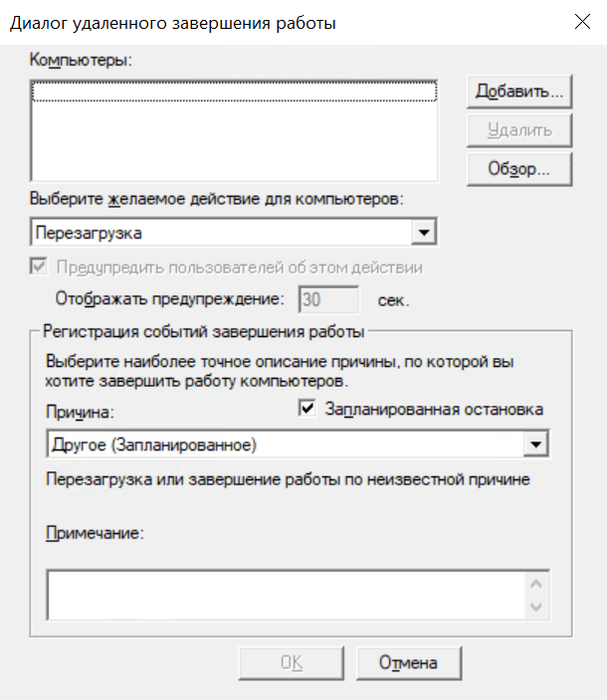Toggle the Предупредить пользователей об этом действии checkbox
This screenshot has height=700, width=607.
pos(39,267)
